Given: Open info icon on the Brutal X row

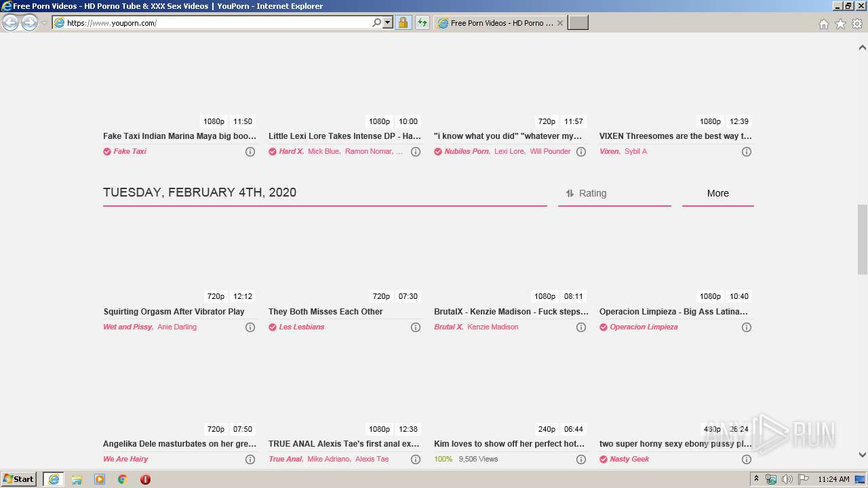Looking at the screenshot, I should [581, 327].
